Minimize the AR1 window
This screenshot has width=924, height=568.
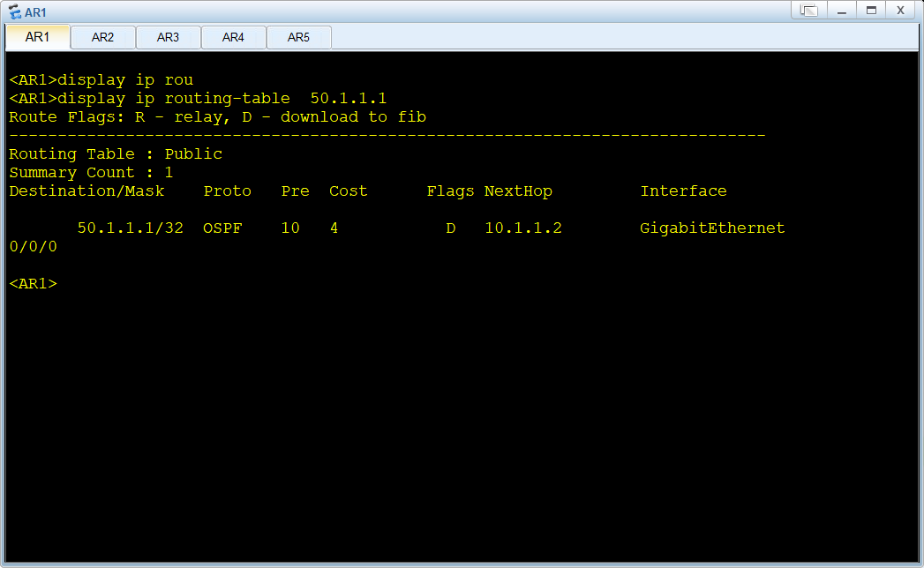(x=842, y=11)
